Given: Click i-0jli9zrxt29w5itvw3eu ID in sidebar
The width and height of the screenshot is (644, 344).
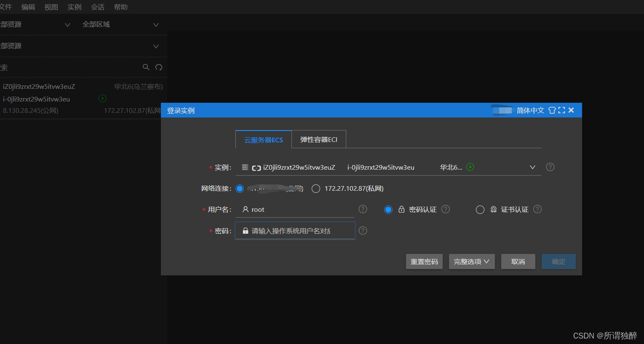Looking at the screenshot, I should coord(36,99).
